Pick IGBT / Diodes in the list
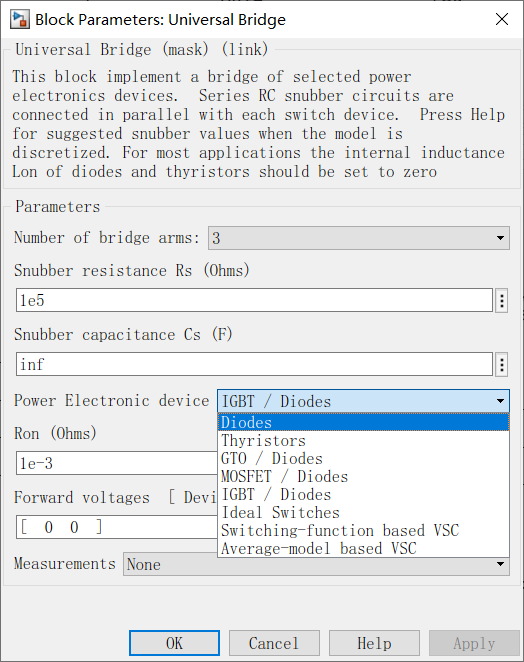The height and width of the screenshot is (662, 524). pyautogui.click(x=363, y=494)
